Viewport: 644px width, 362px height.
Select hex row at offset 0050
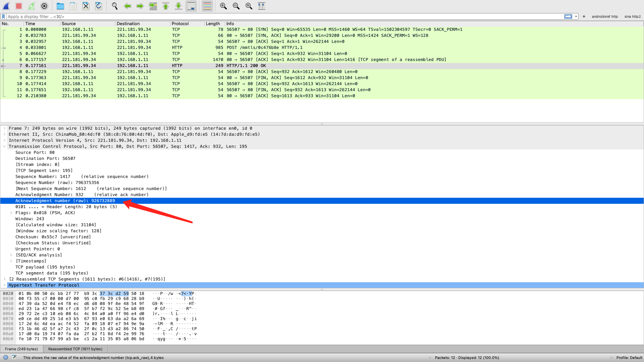pos(100,309)
